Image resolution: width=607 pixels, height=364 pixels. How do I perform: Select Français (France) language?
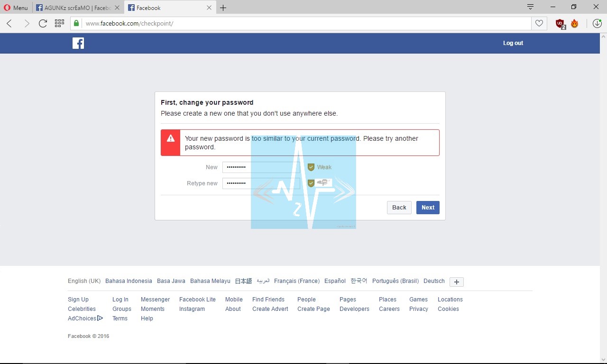pos(297,281)
